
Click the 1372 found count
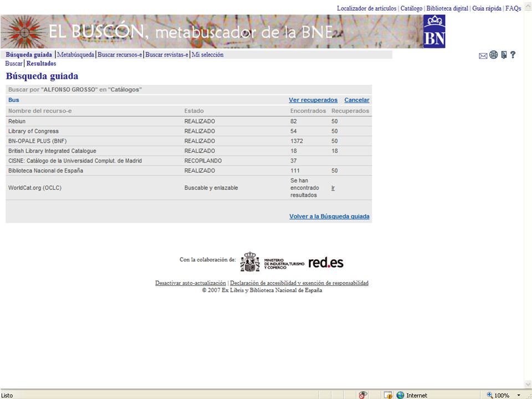296,141
